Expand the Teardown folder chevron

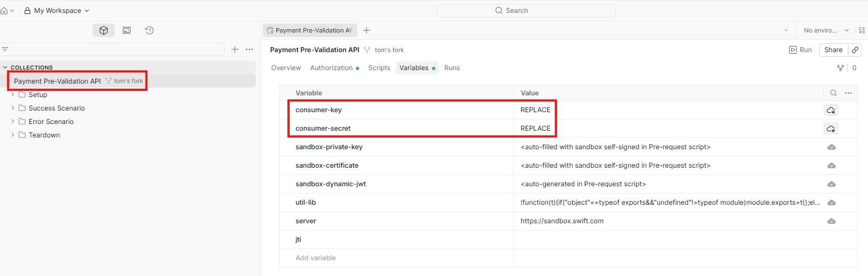click(x=13, y=135)
